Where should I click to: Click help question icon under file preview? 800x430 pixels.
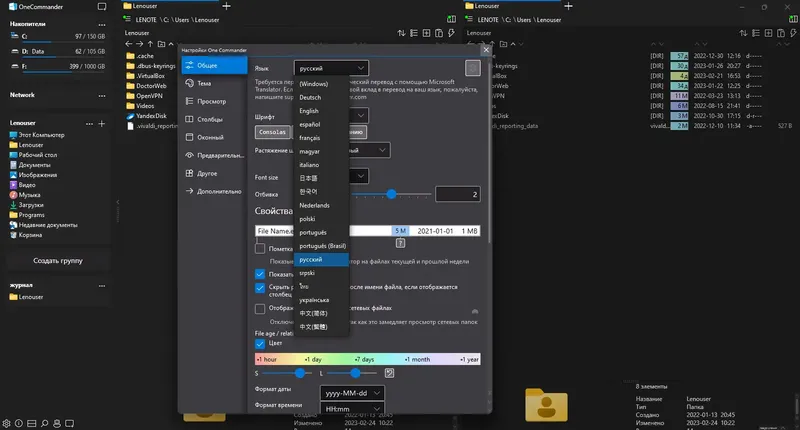[x=401, y=243]
